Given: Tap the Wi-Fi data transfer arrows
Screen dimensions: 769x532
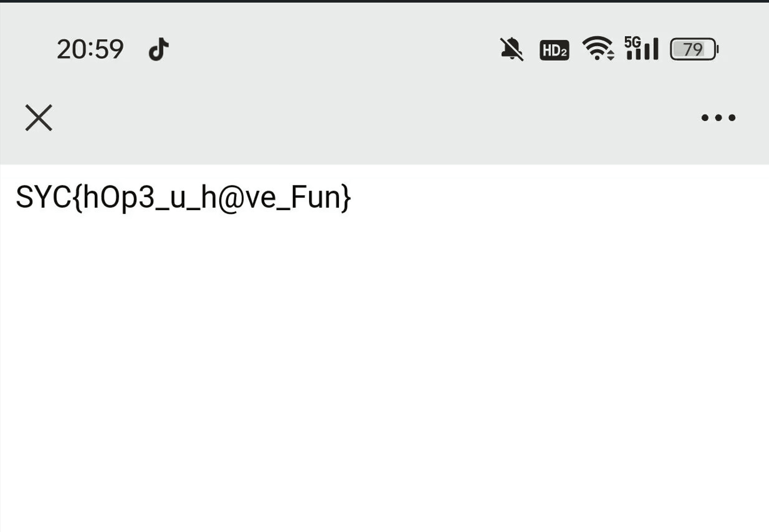Looking at the screenshot, I should tap(610, 55).
